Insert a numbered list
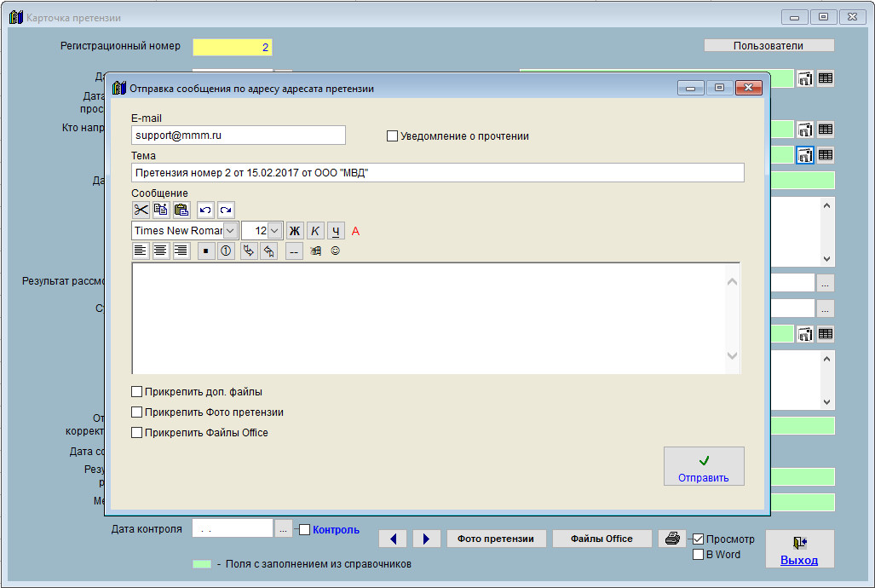 click(x=226, y=251)
